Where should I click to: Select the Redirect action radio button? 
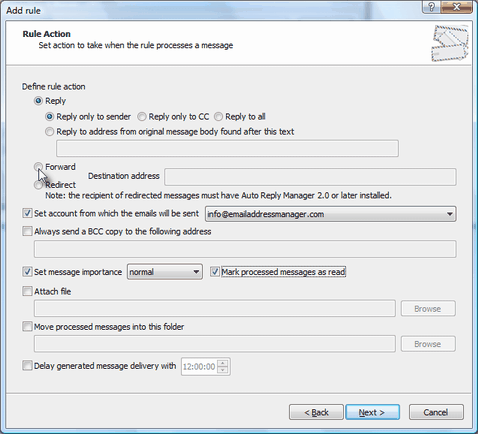[x=38, y=185]
